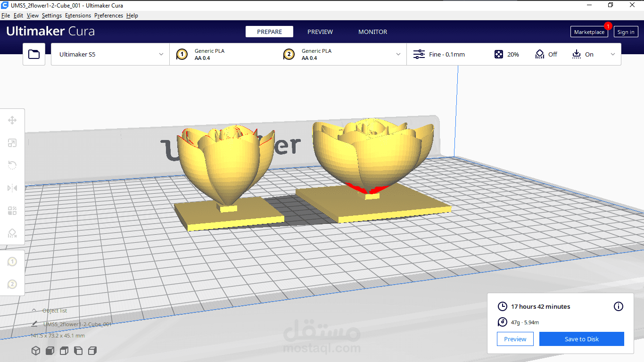
Task: Open the Extensions menu
Action: point(78,16)
